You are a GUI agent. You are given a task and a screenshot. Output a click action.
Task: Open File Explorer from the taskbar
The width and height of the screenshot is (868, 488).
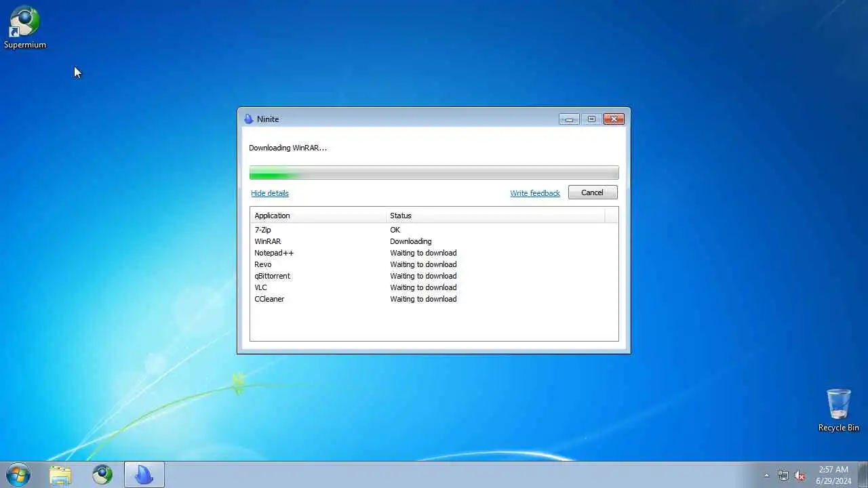coord(60,474)
